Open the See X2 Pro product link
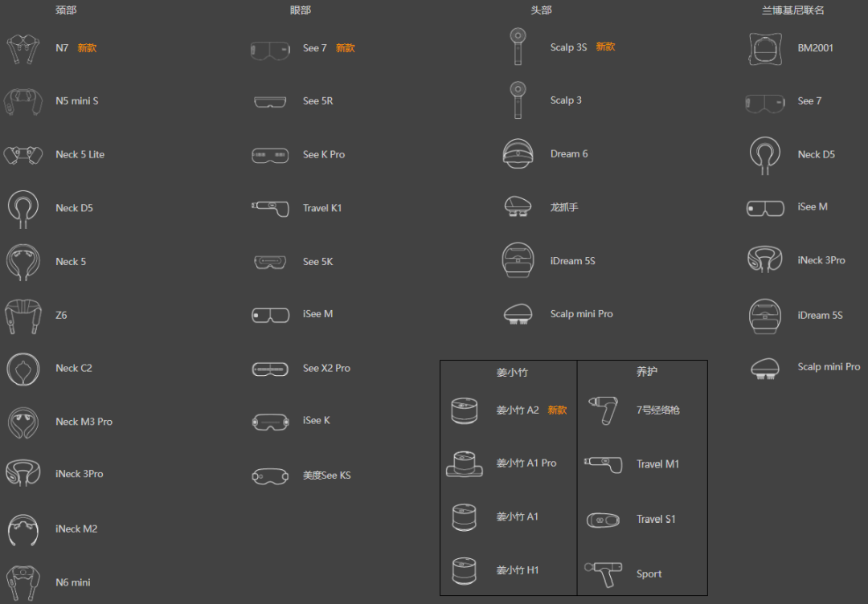Image resolution: width=868 pixels, height=604 pixels. point(326,368)
